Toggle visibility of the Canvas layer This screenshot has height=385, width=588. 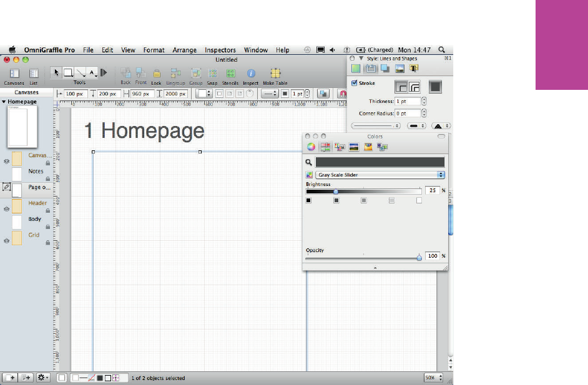tap(6, 161)
